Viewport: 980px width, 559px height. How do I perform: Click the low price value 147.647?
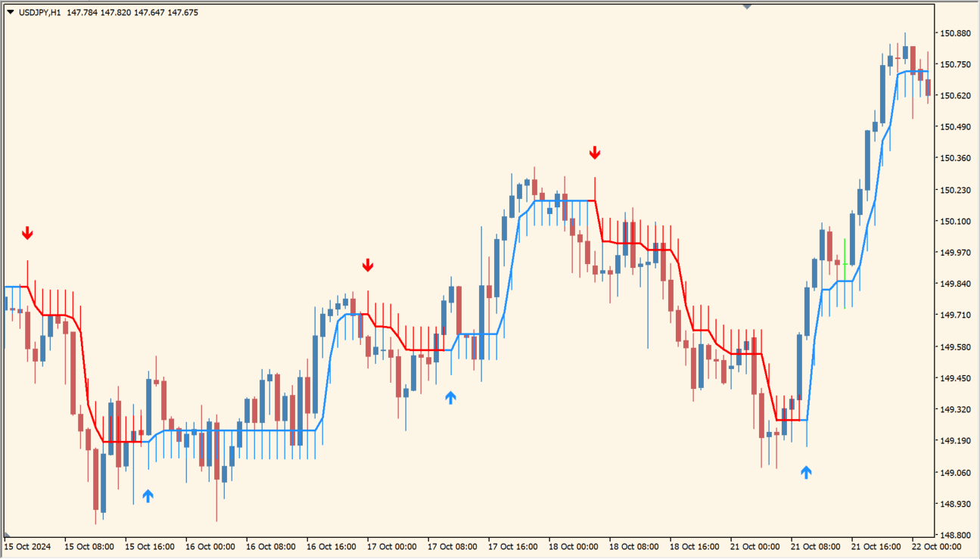click(149, 12)
